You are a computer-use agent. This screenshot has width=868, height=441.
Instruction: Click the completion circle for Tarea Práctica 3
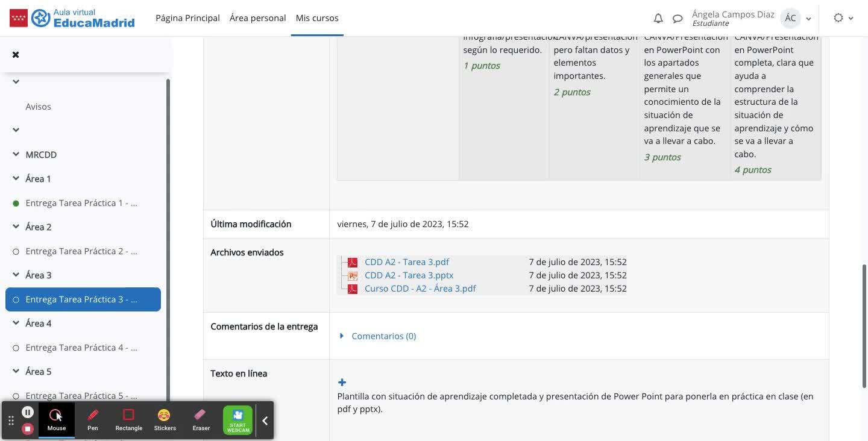pyautogui.click(x=16, y=299)
